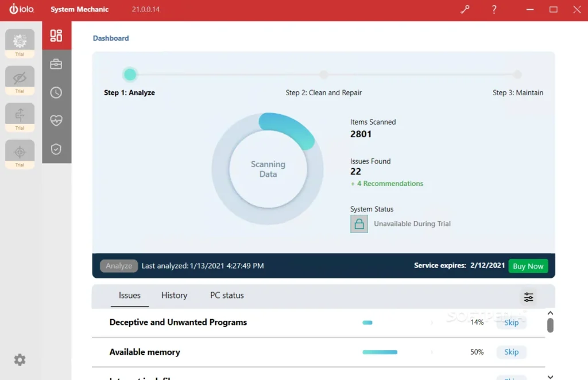
Task: Open the Toolbox briefcase icon
Action: pyautogui.click(x=56, y=64)
